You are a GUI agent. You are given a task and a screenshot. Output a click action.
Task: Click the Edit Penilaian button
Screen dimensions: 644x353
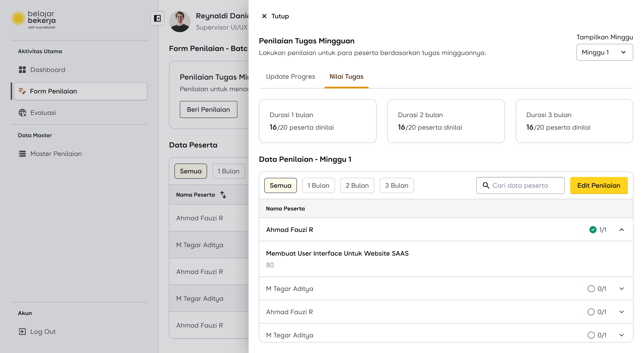(x=599, y=185)
